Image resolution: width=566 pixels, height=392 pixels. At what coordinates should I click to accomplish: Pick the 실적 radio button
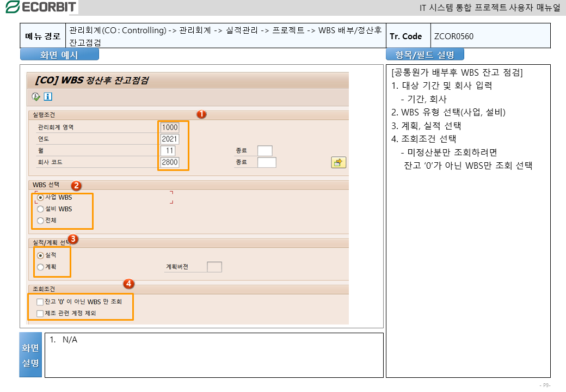click(x=40, y=255)
